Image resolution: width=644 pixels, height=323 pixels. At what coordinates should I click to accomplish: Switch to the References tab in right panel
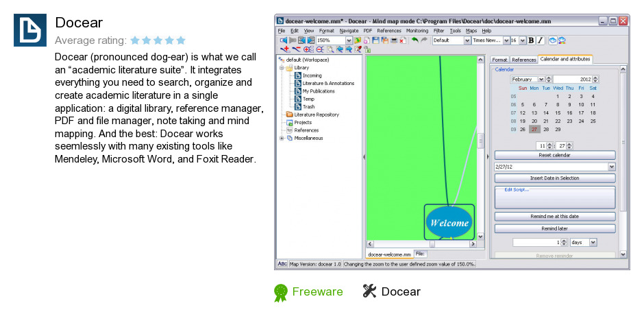pos(523,60)
